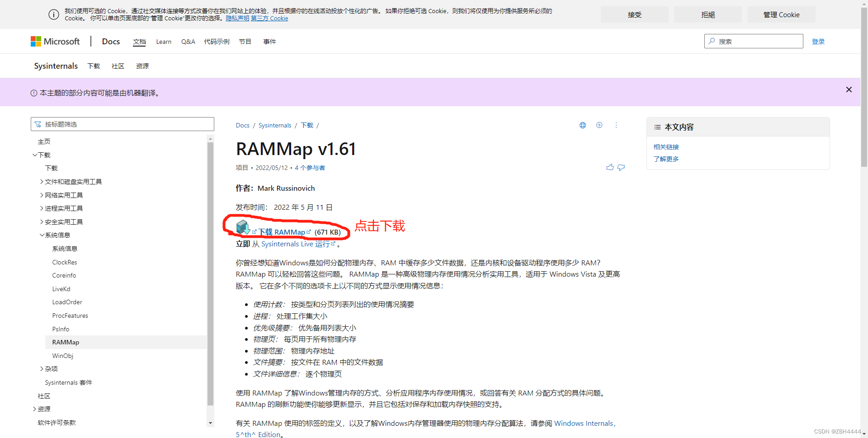Click the thumbs up feedback icon

(609, 167)
